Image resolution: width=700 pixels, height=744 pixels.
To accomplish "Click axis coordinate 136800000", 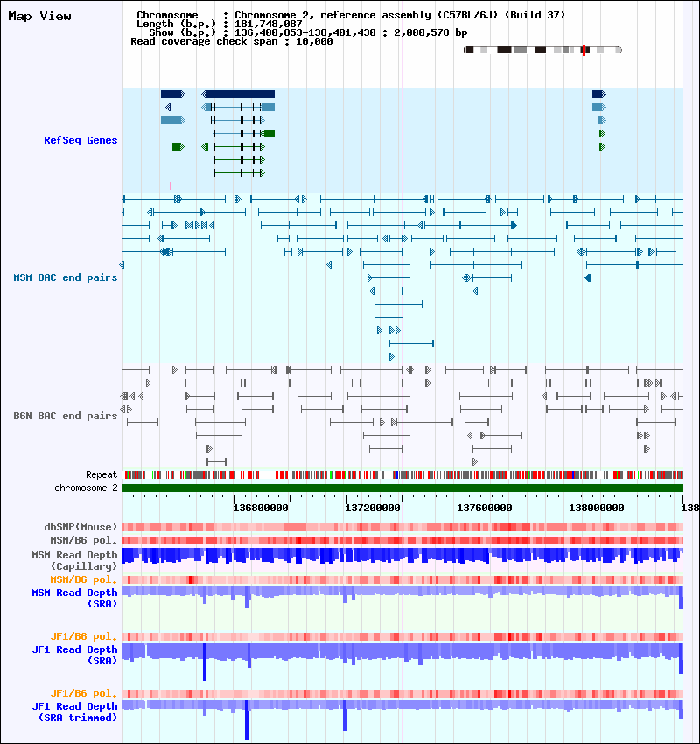I will [x=261, y=508].
